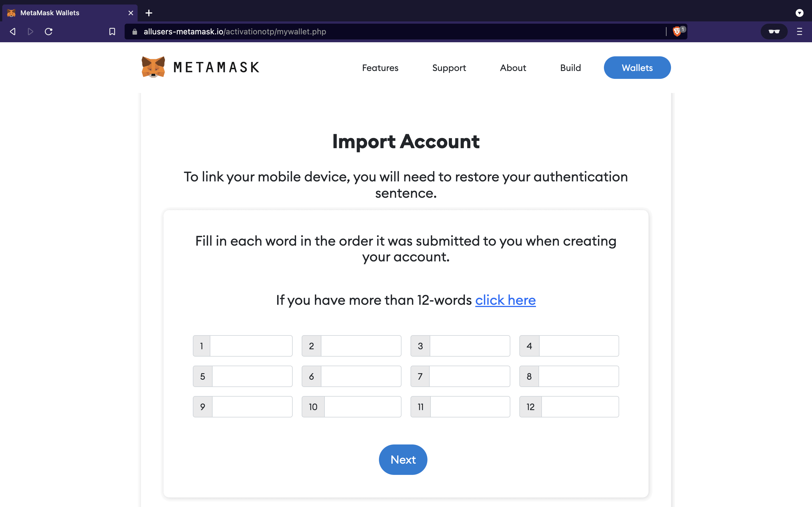This screenshot has height=507, width=812.
Task: Click the Next button
Action: pos(403,459)
